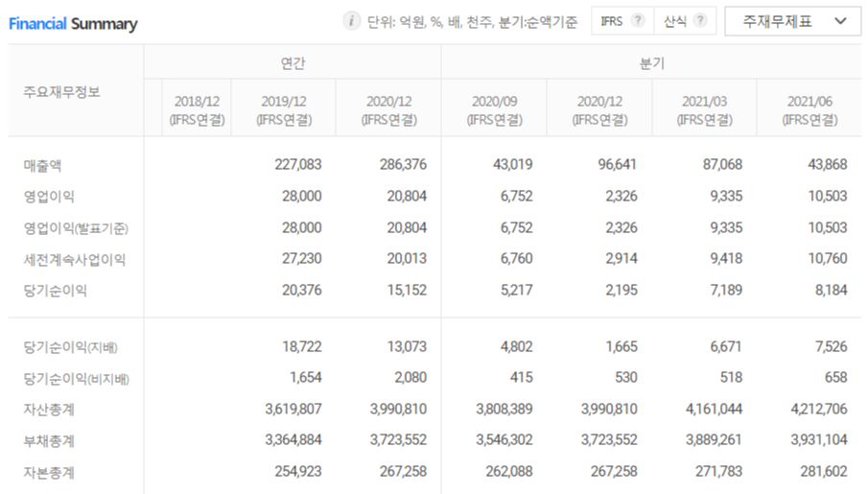Click the 15,152 net income value
The width and height of the screenshot is (868, 494).
point(407,291)
